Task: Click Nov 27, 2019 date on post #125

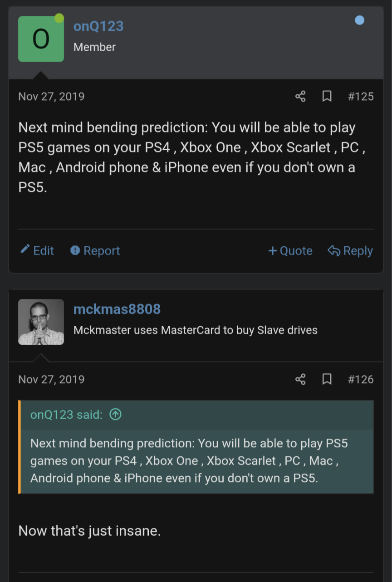Action: coord(51,96)
